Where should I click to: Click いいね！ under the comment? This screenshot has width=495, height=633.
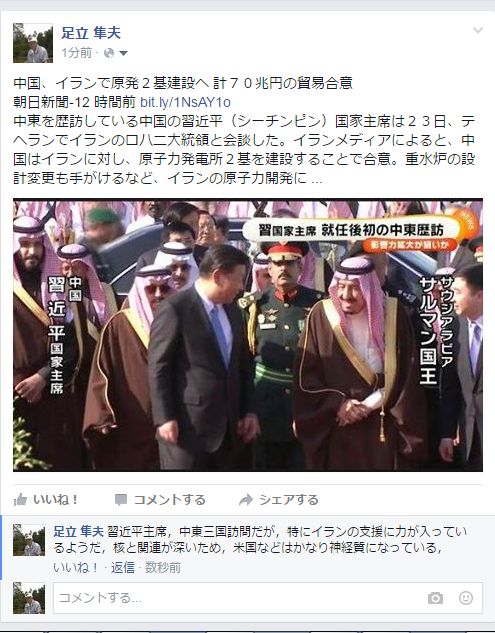pos(76,567)
